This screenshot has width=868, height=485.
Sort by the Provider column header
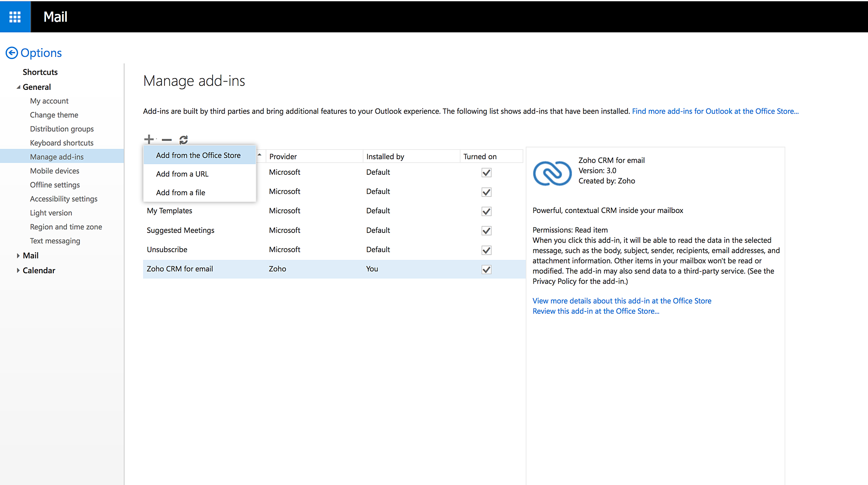[283, 157]
